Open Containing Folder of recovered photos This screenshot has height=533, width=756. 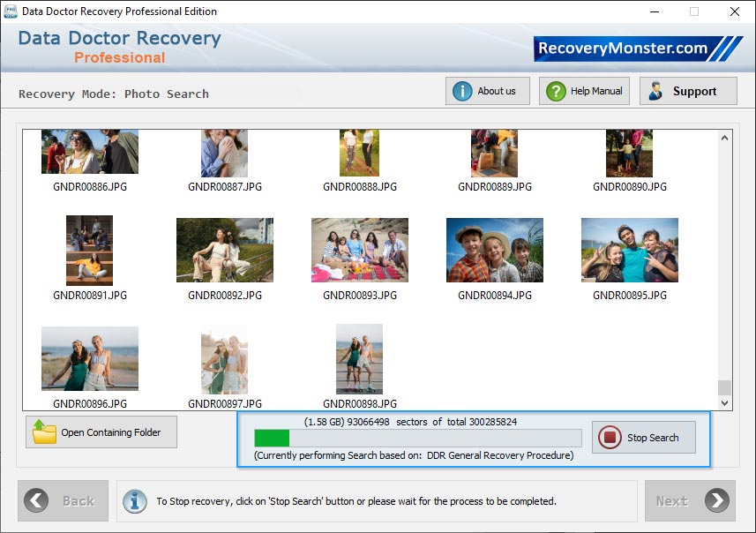pos(101,432)
